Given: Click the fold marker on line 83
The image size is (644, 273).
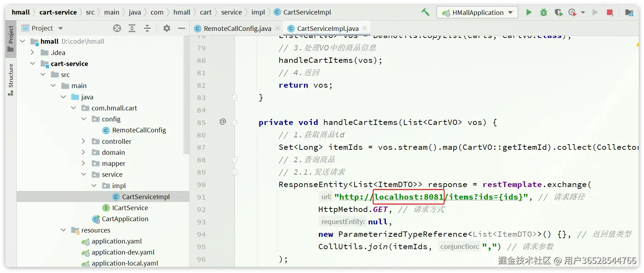Looking at the screenshot, I should [x=235, y=97].
